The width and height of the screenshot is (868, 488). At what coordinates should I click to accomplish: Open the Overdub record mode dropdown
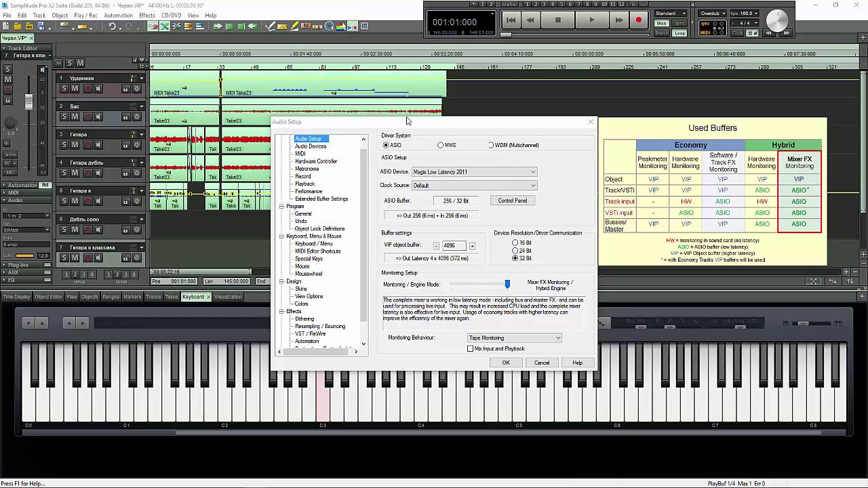[713, 14]
